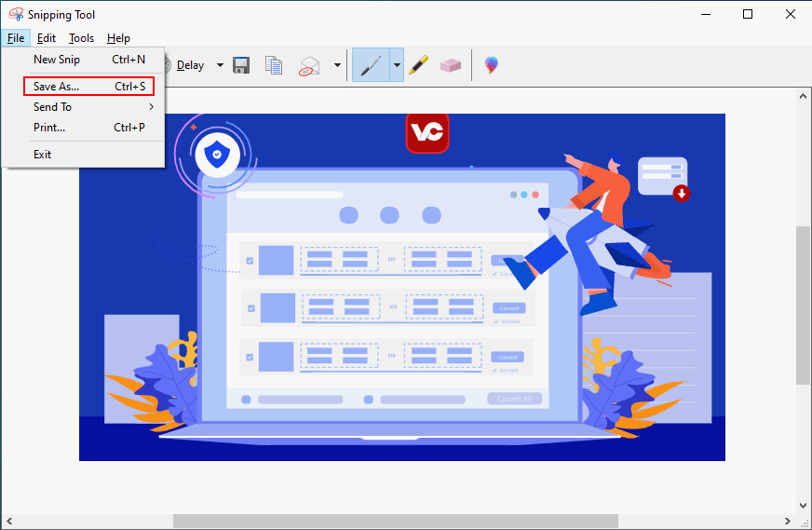The height and width of the screenshot is (530, 812).
Task: Open the File menu
Action: tap(16, 38)
